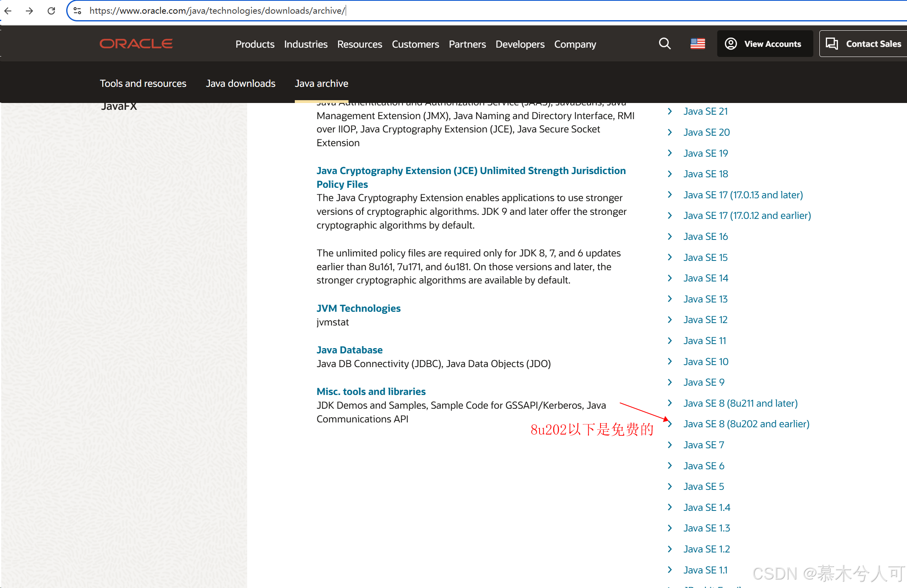The height and width of the screenshot is (588, 907).
Task: Open Misc. tools and libraries link
Action: [x=371, y=391]
